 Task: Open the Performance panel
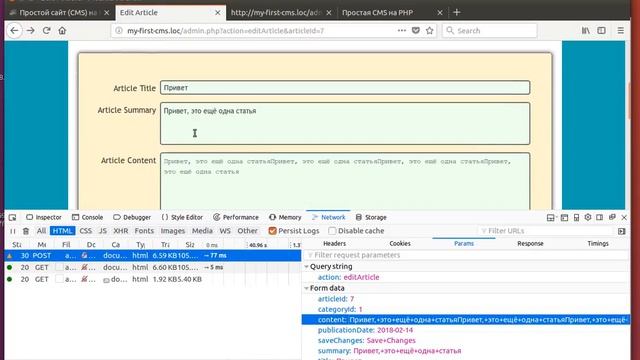236,218
